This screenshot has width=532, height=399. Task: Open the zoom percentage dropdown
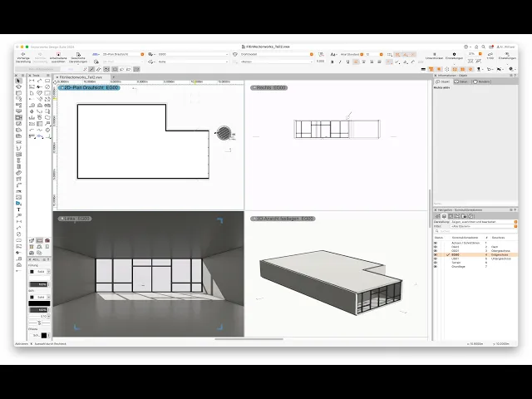(x=475, y=54)
